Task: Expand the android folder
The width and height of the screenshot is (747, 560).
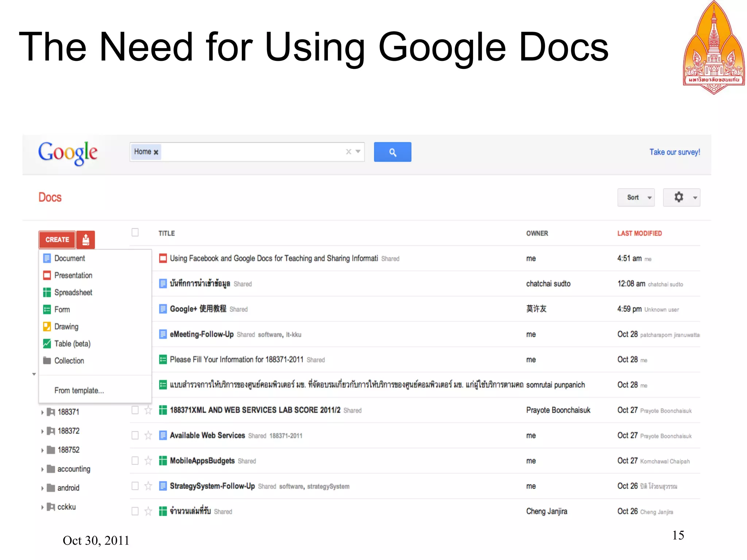Action: tap(42, 488)
